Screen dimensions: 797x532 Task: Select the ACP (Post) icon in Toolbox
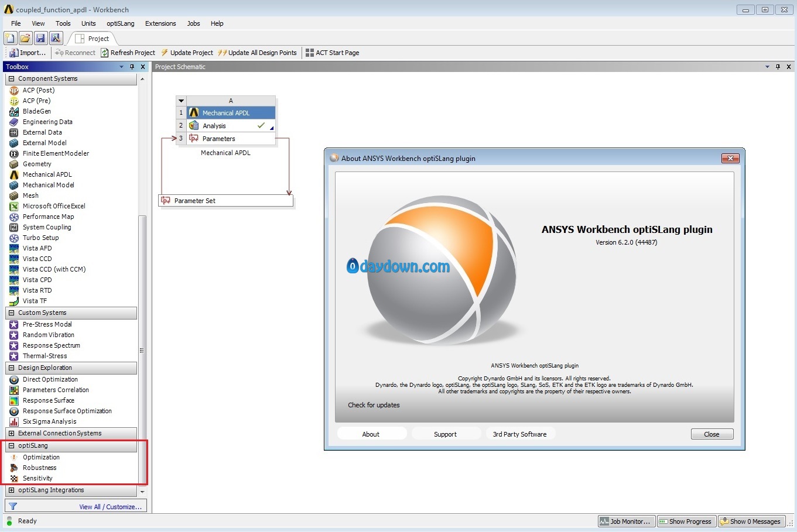(x=14, y=90)
